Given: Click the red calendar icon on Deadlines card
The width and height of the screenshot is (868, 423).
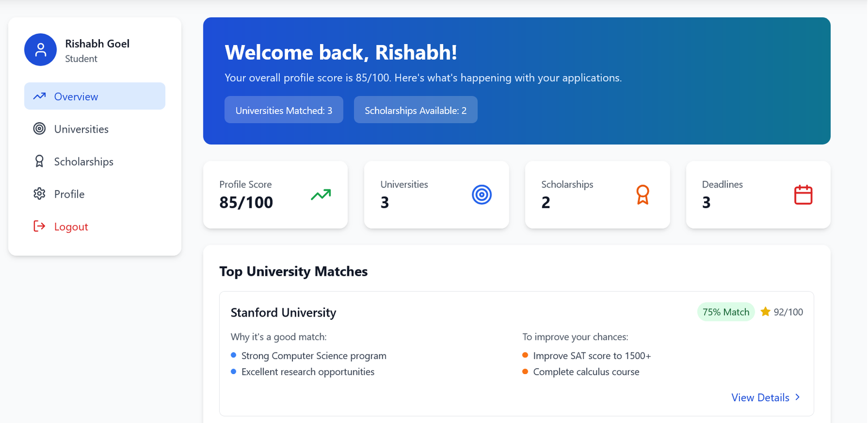Looking at the screenshot, I should pyautogui.click(x=803, y=194).
